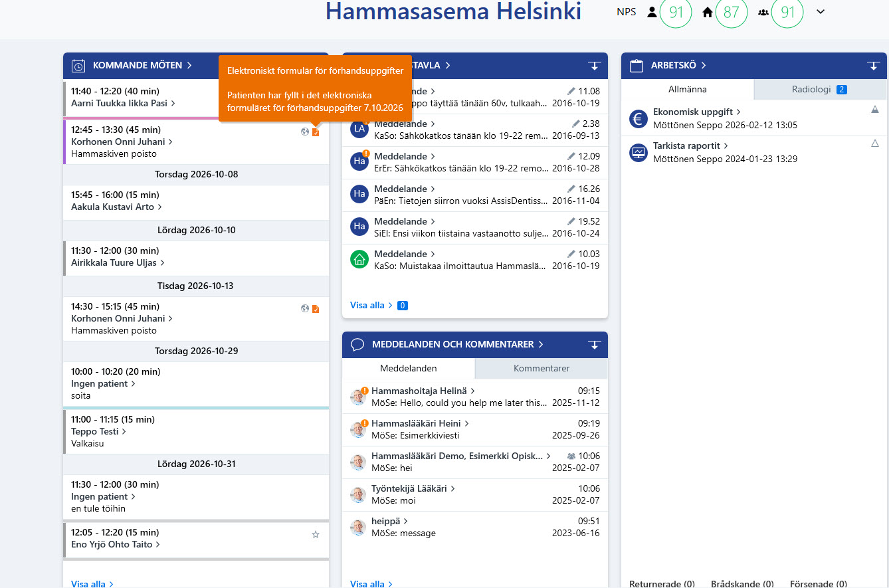Click the filled triangle priority icon for Ekonomisk uppgift
Screen dimensions: 889x588
point(875,110)
